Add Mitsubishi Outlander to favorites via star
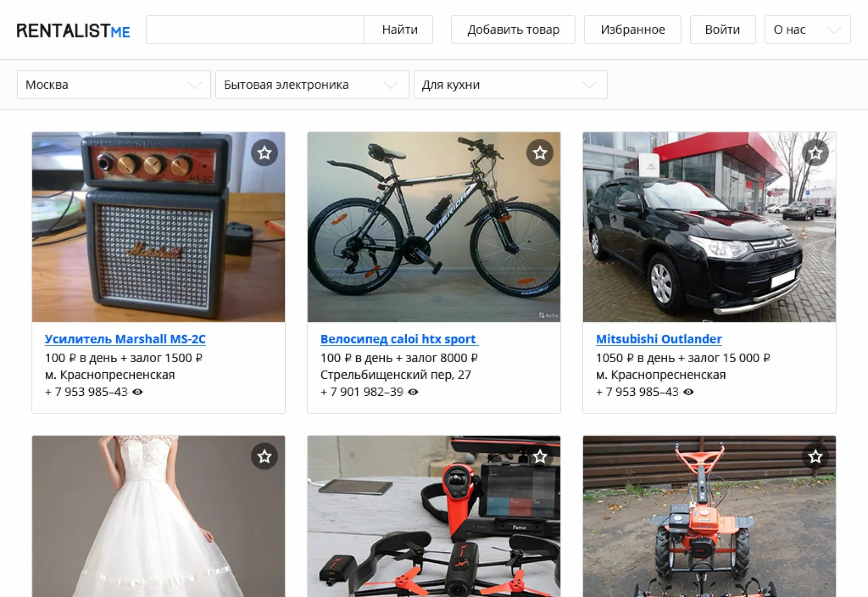 click(x=815, y=153)
